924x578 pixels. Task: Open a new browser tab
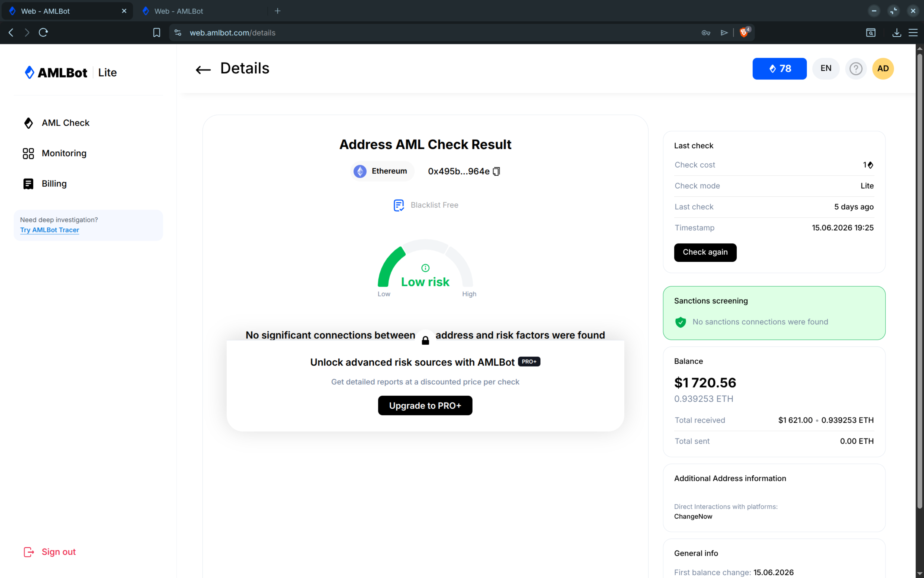click(278, 11)
